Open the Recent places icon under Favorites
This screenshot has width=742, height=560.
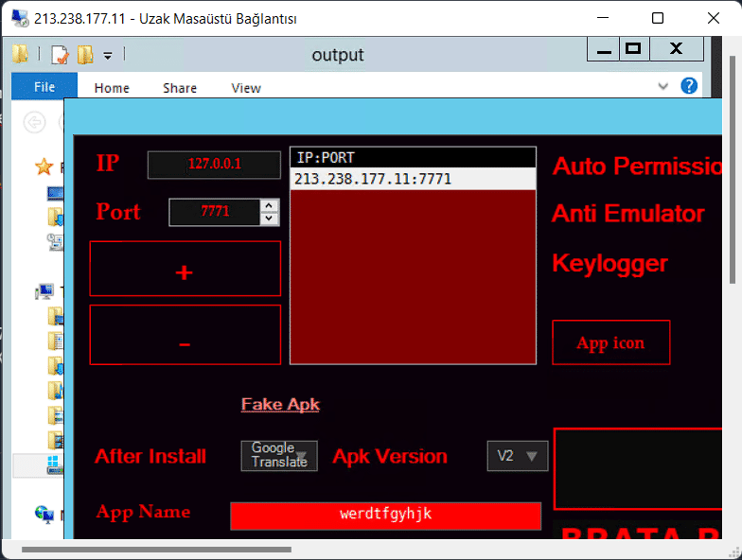pyautogui.click(x=55, y=242)
